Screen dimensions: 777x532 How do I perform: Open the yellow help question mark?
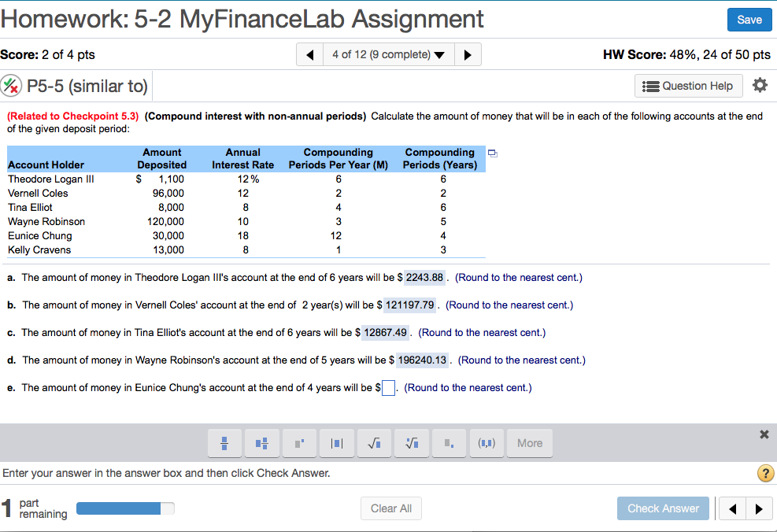pos(764,473)
